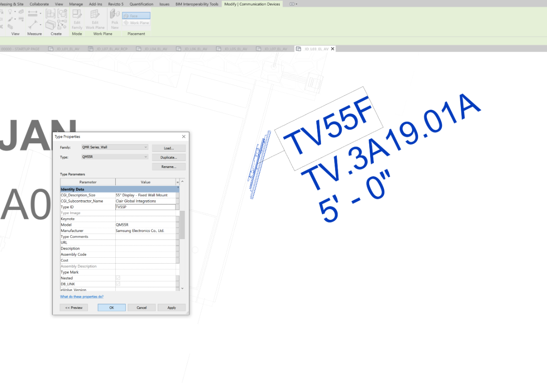The height and width of the screenshot is (392, 547).
Task: Select the Face placement option
Action: (x=136, y=16)
